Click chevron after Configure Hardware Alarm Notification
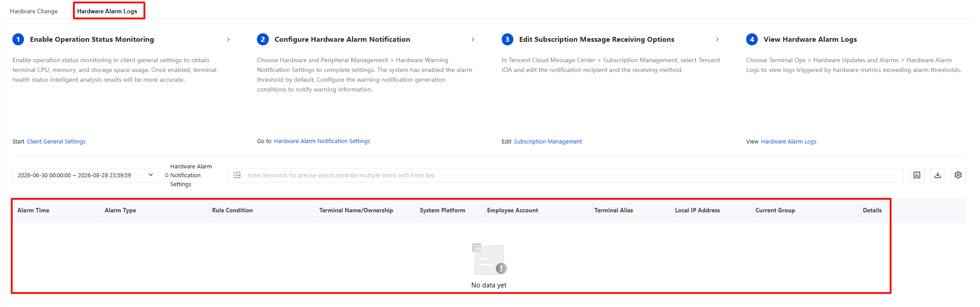980x307 pixels. point(473,40)
